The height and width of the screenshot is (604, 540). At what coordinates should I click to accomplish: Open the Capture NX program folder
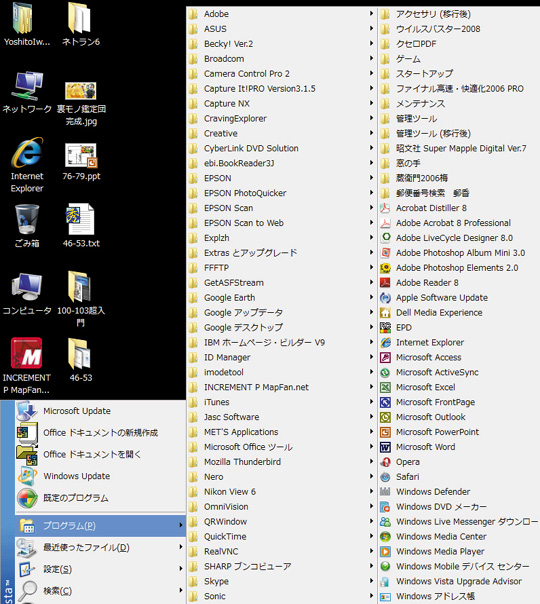tap(282, 104)
